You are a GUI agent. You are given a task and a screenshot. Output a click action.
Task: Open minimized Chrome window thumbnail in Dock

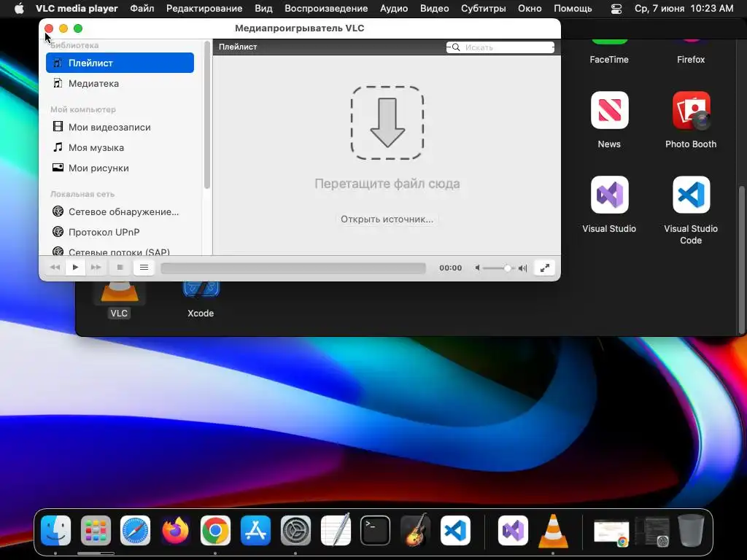612,532
